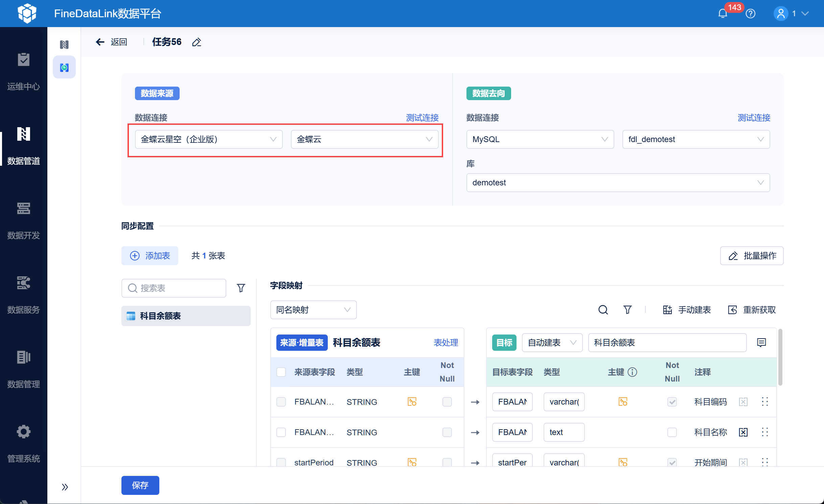Click the pipeline task list icon in secondary bar
The width and height of the screenshot is (824, 504).
tap(64, 45)
